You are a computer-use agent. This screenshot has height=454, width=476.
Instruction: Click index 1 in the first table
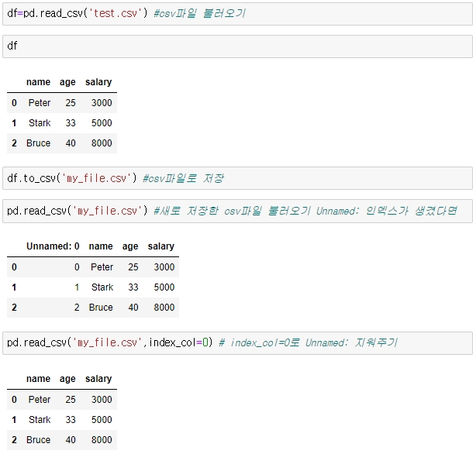pos(14,123)
